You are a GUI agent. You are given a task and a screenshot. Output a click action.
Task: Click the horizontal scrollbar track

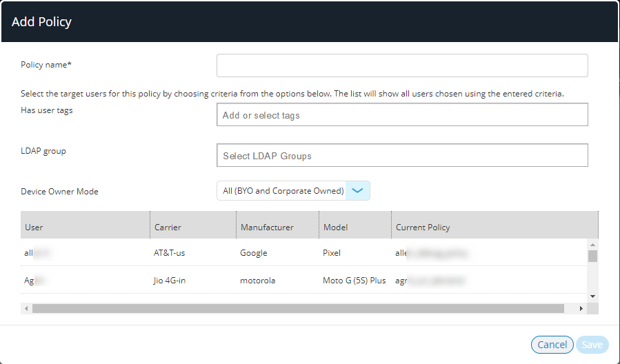(x=298, y=308)
